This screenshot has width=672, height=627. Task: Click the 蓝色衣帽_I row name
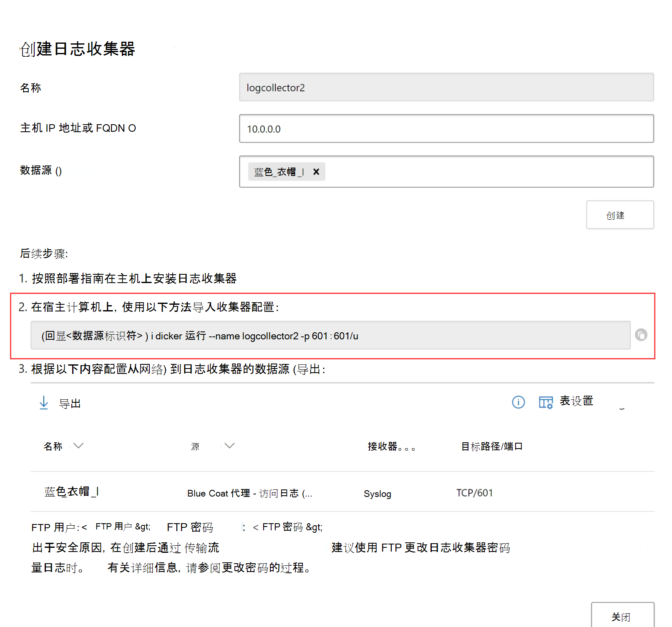click(71, 492)
